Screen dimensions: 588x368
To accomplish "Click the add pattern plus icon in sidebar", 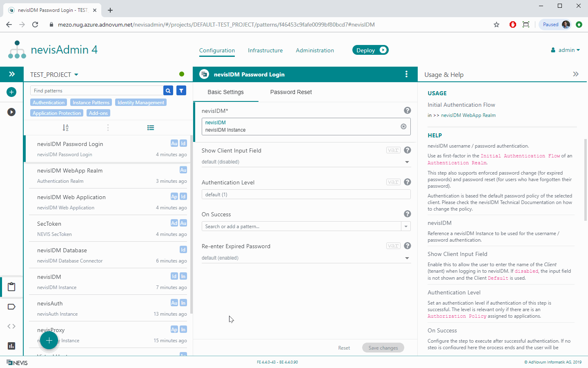I will coord(11,92).
